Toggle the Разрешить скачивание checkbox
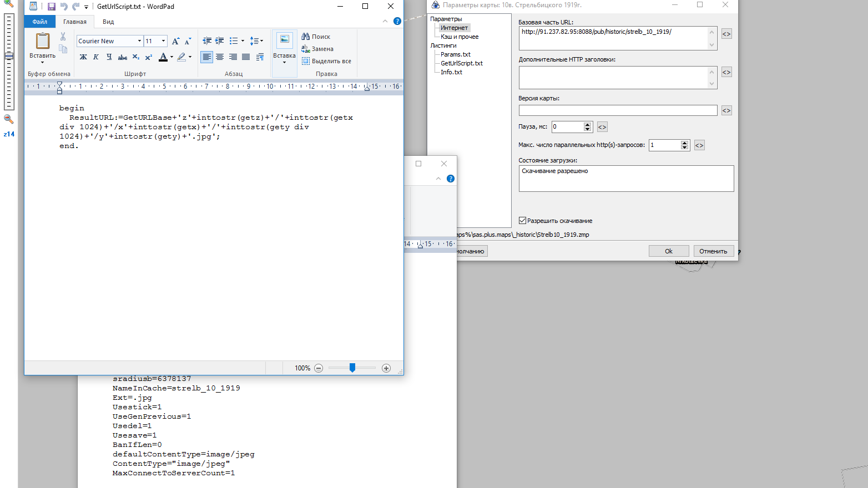Screen dimensions: 868x488 point(522,221)
